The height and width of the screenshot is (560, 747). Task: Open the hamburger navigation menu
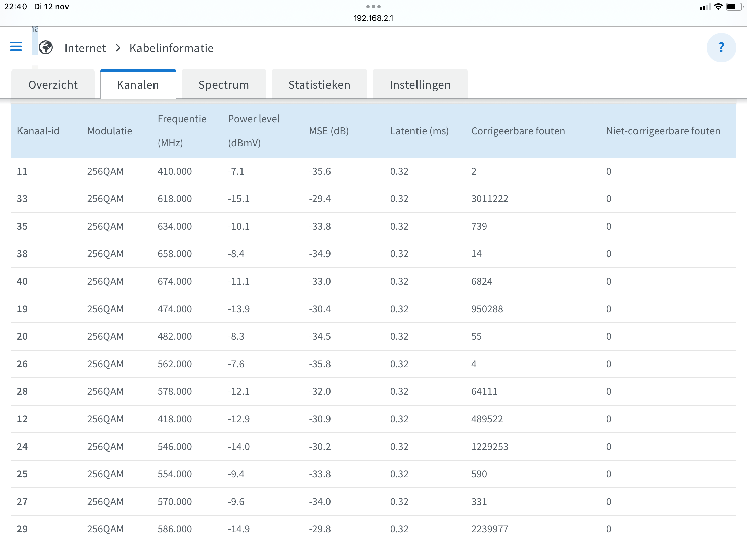pos(16,47)
